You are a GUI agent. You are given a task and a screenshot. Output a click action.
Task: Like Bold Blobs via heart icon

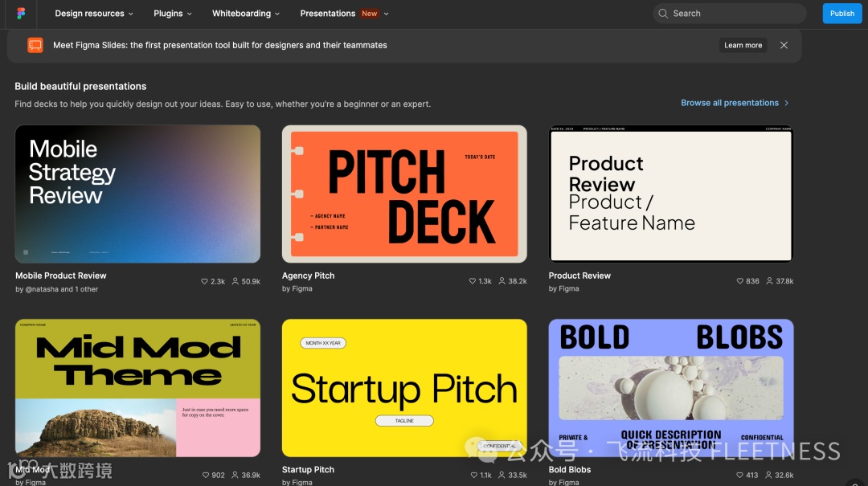pos(740,475)
